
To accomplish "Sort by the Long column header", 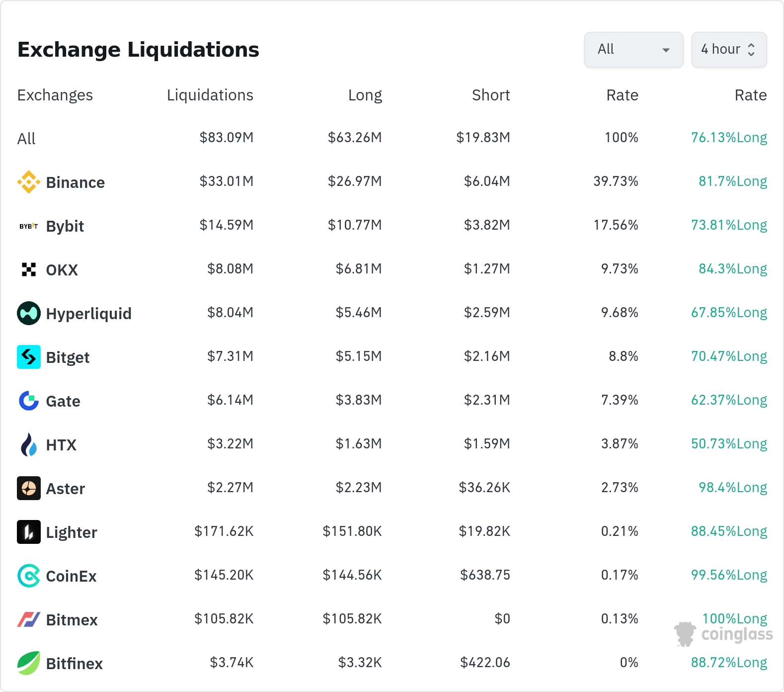I will point(365,95).
